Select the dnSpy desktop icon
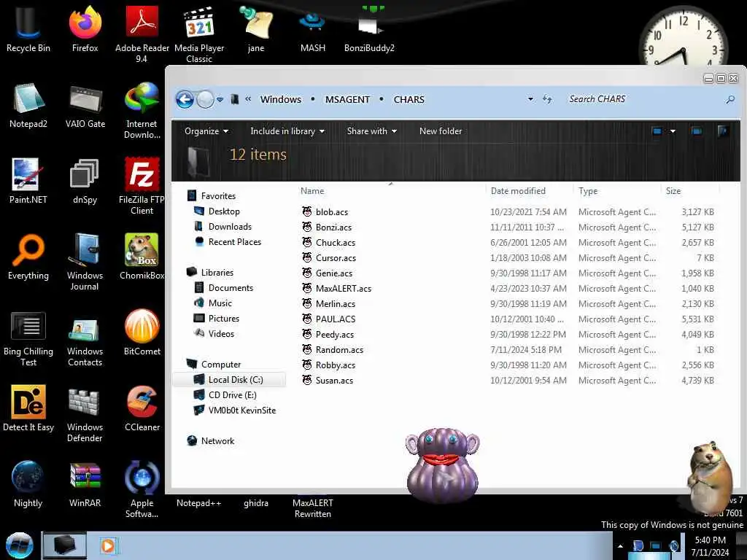The width and height of the screenshot is (747, 560). [85, 182]
